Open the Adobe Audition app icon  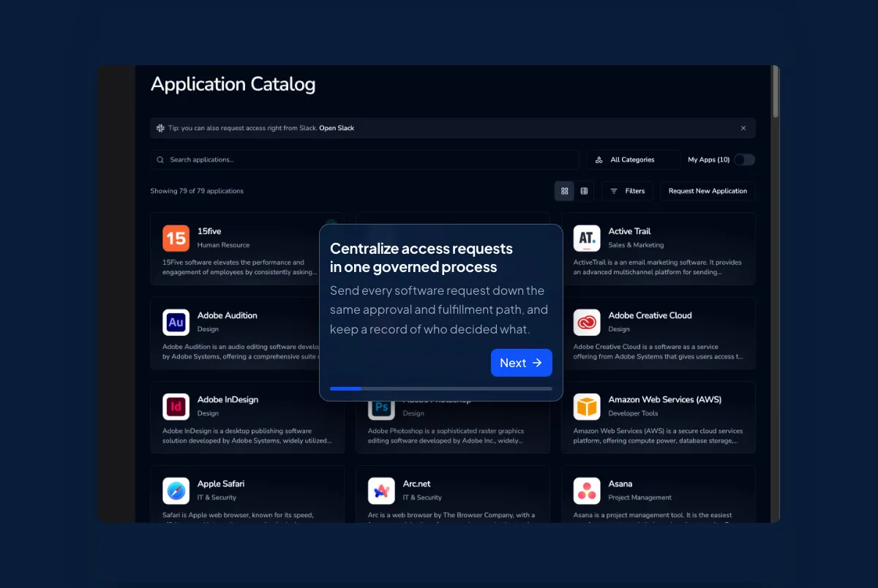coord(176,322)
